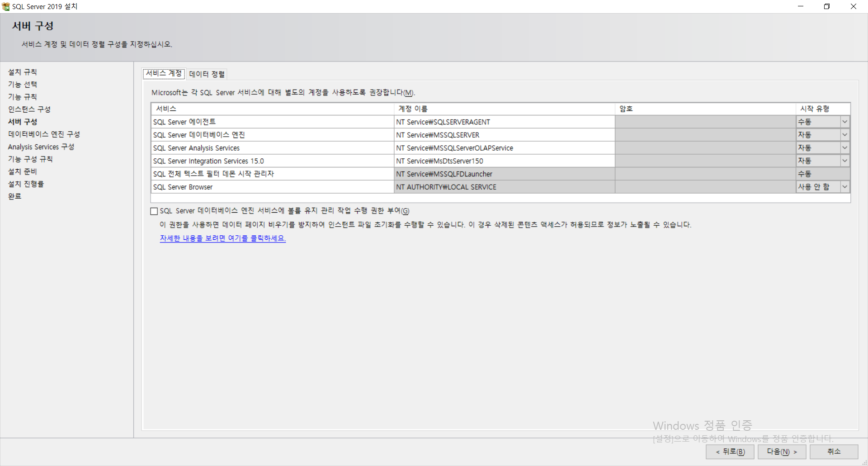Image resolution: width=868 pixels, height=466 pixels.
Task: Click the 다음(N) > button
Action: tap(782, 452)
